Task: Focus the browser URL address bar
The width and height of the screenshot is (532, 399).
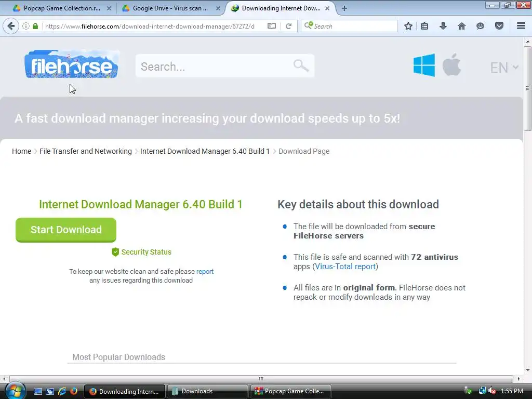Action: (x=153, y=26)
